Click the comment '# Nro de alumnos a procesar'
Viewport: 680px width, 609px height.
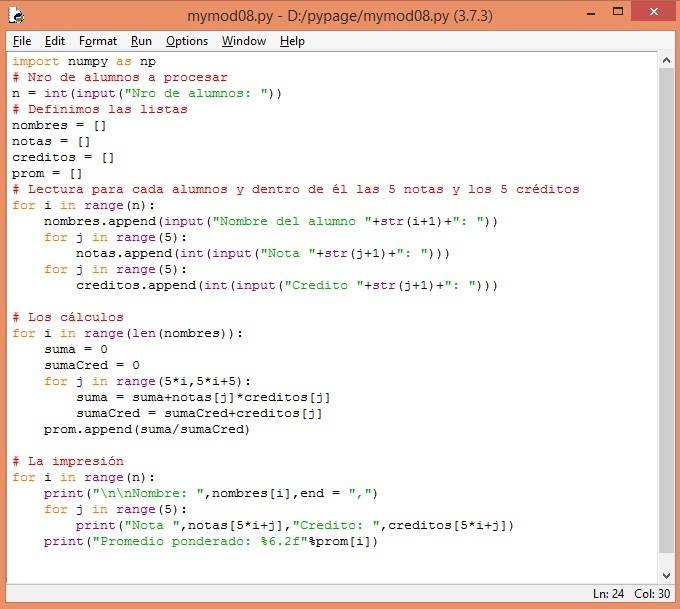pos(120,78)
